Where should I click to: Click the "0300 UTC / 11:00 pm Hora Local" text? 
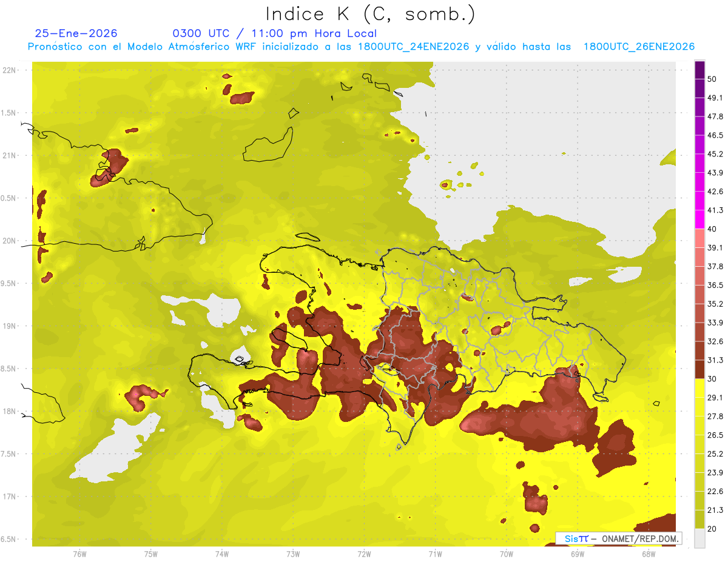tap(274, 33)
